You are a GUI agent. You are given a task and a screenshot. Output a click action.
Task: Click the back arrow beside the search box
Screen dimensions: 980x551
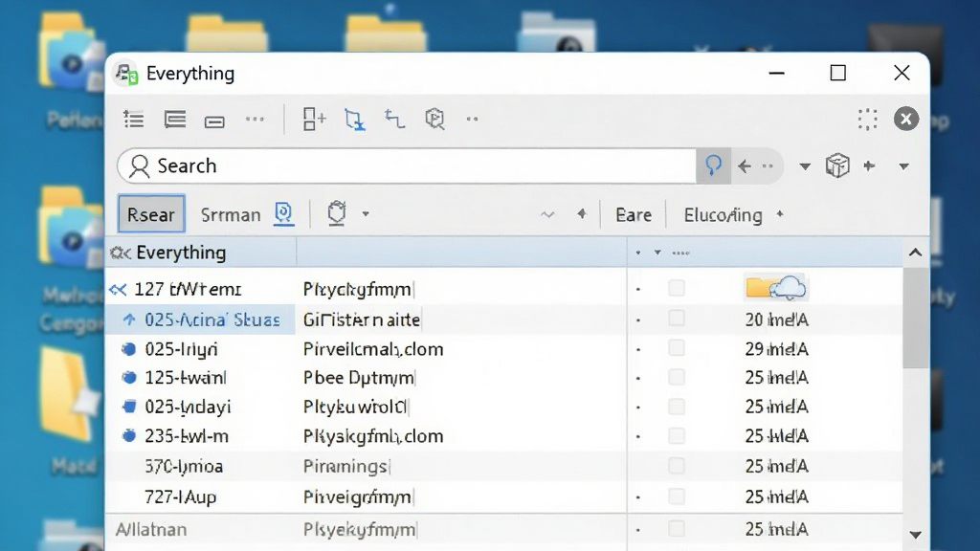coord(744,166)
